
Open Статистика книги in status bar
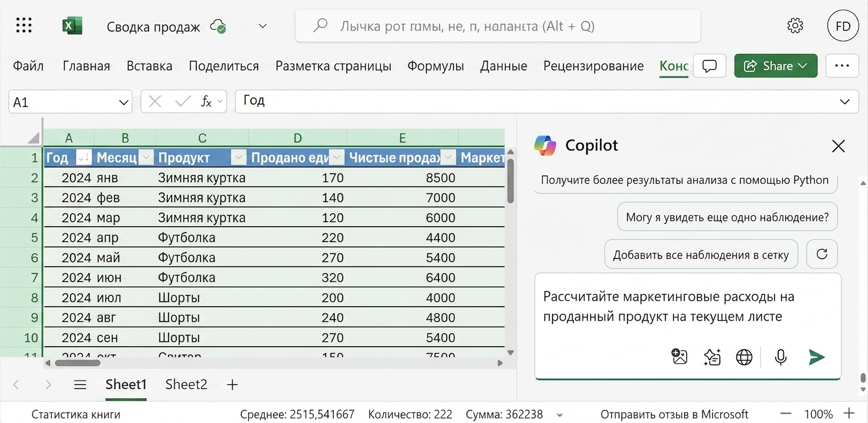click(x=76, y=414)
